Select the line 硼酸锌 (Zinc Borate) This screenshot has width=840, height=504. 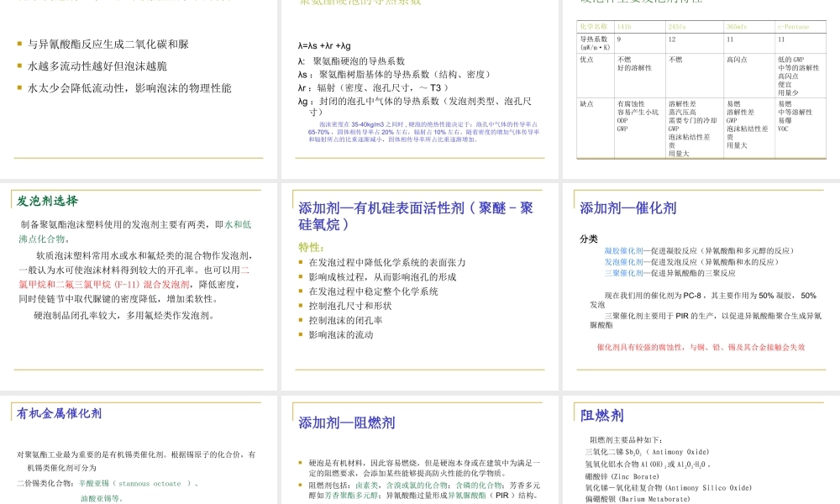click(x=622, y=476)
